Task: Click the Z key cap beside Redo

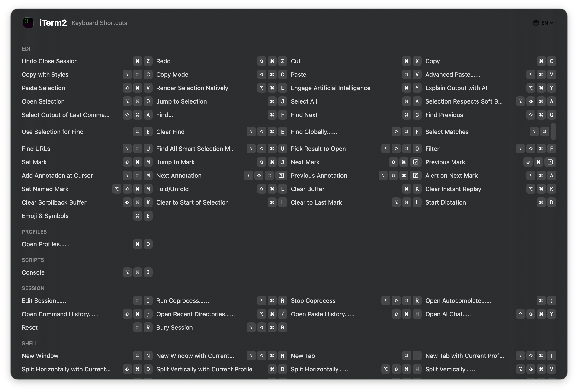Action: point(148,61)
